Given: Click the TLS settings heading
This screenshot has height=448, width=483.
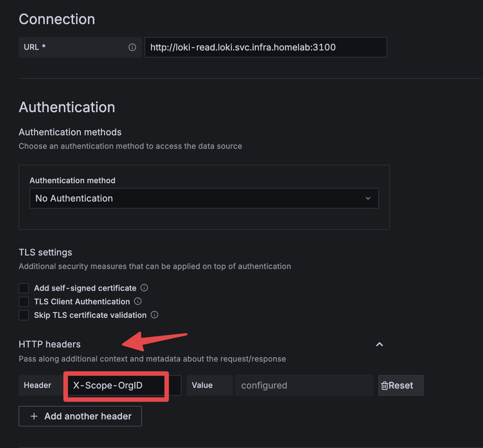Looking at the screenshot, I should [x=45, y=252].
